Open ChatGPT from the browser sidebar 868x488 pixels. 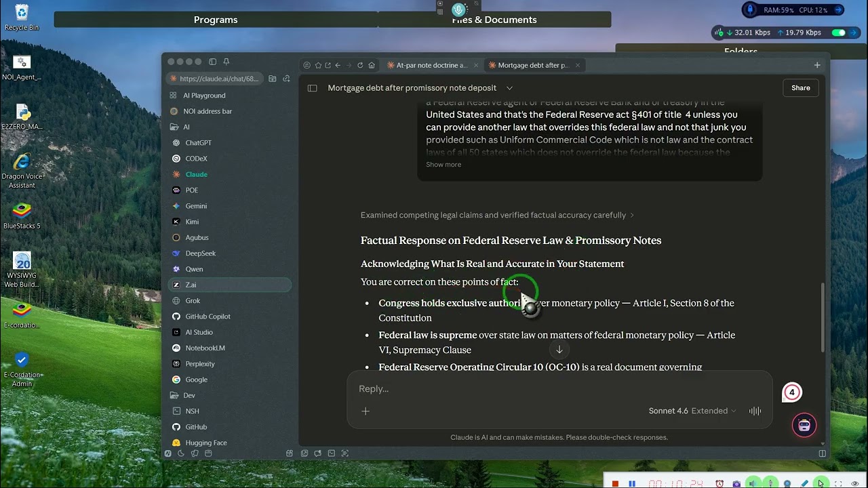point(231,143)
